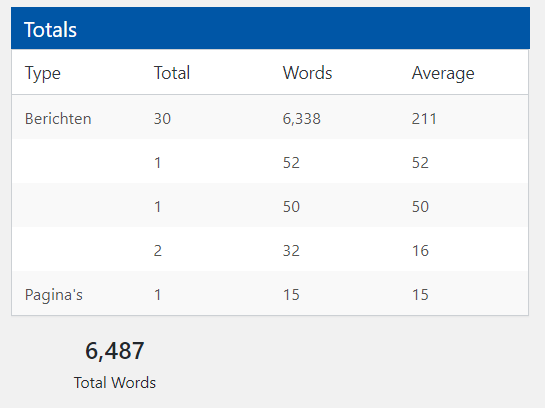Viewport: 545px width, 408px height.
Task: Click the Berichten word count 6,338
Action: [x=302, y=119]
